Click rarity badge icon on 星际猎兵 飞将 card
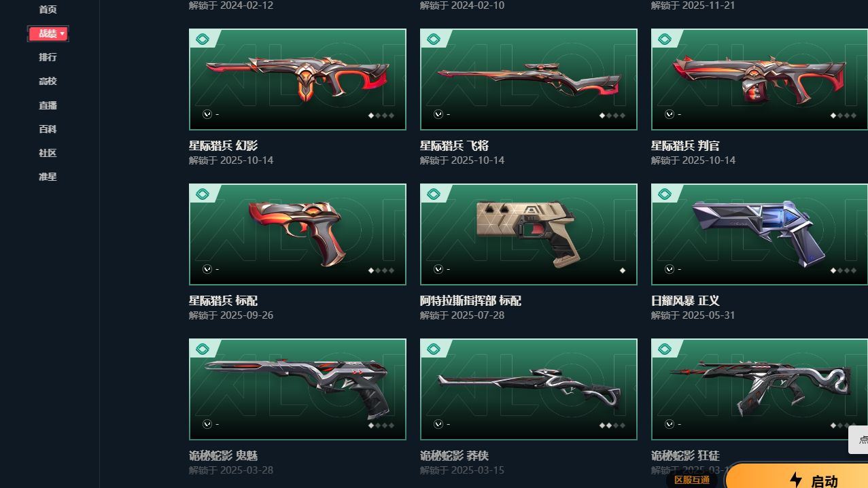The image size is (868, 488). pyautogui.click(x=433, y=39)
